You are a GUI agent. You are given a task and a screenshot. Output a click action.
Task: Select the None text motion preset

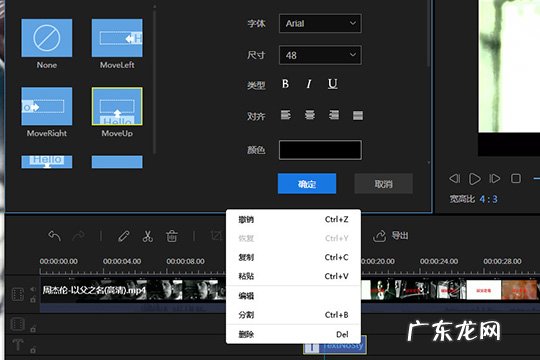click(47, 38)
